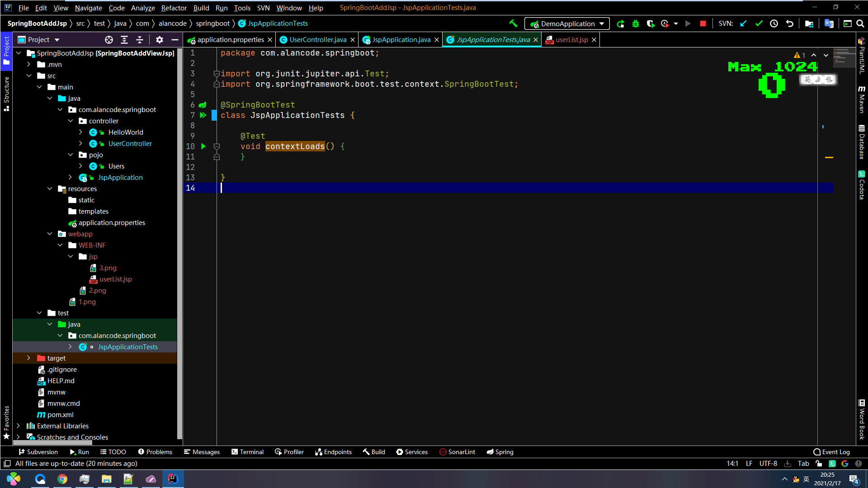Click the 14:1 cursor position indicator

point(732,464)
